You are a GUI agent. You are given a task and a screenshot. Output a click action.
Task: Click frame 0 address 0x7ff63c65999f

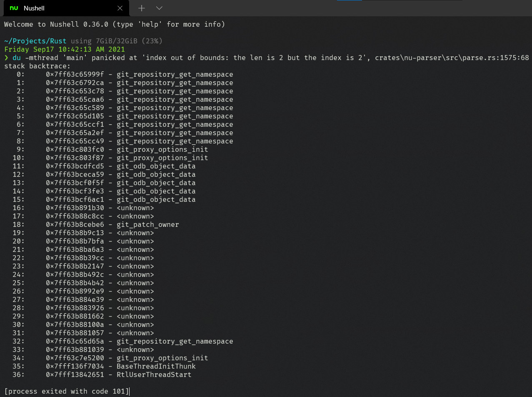[75, 74]
